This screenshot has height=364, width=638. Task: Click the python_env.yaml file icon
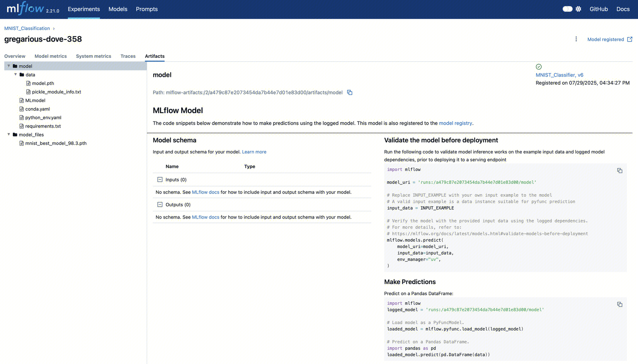pyautogui.click(x=22, y=117)
